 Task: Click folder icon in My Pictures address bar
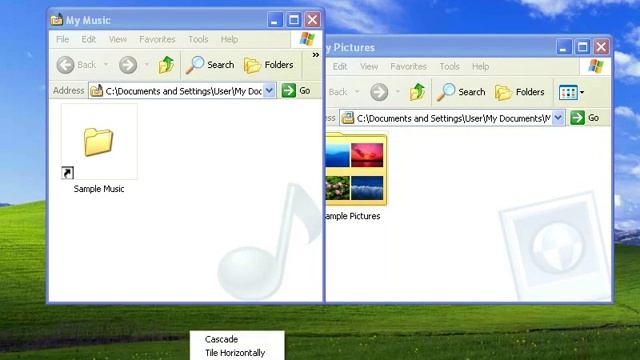pos(348,118)
